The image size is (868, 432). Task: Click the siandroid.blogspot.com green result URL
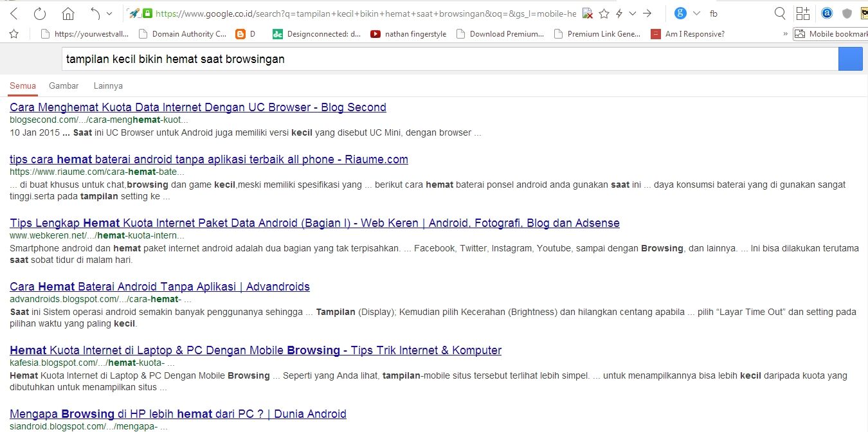coord(89,427)
